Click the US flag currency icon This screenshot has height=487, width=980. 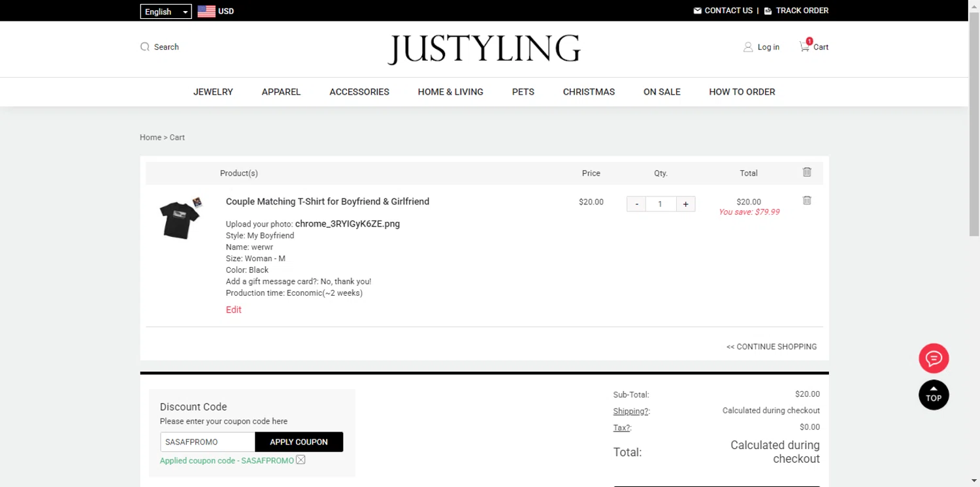click(x=206, y=11)
